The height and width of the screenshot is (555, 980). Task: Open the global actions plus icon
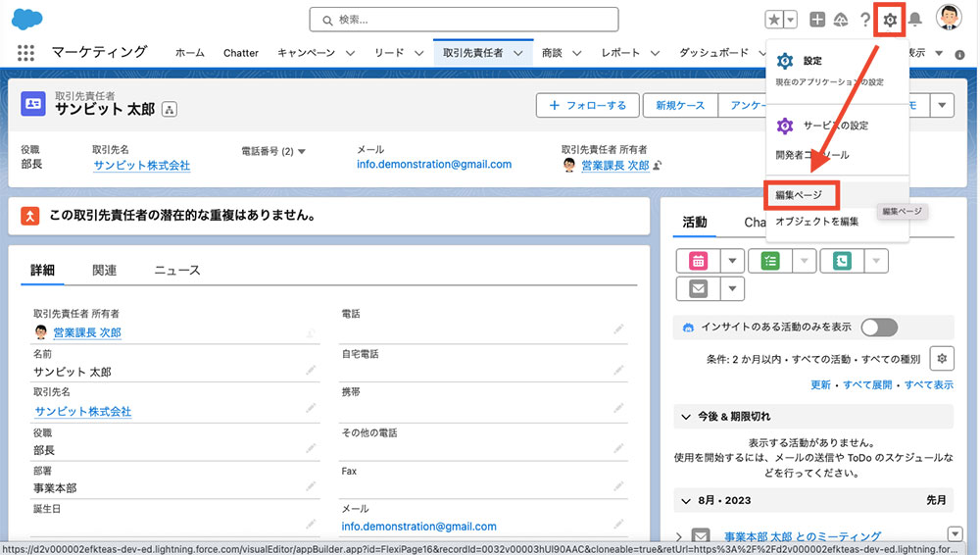817,20
